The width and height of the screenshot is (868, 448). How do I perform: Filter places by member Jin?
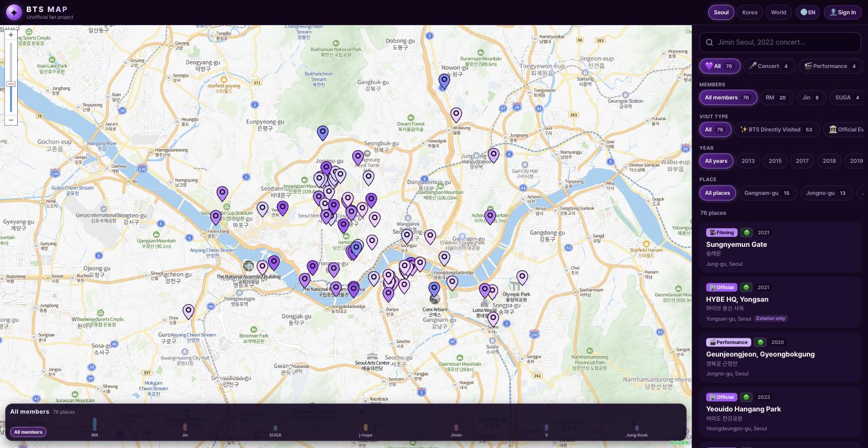(811, 98)
